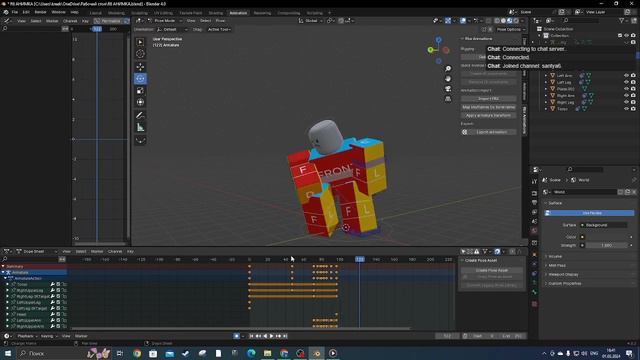Collapse the Summary row in dope sheet
Image resolution: width=640 pixels, height=360 pixels.
pyautogui.click(x=3, y=266)
